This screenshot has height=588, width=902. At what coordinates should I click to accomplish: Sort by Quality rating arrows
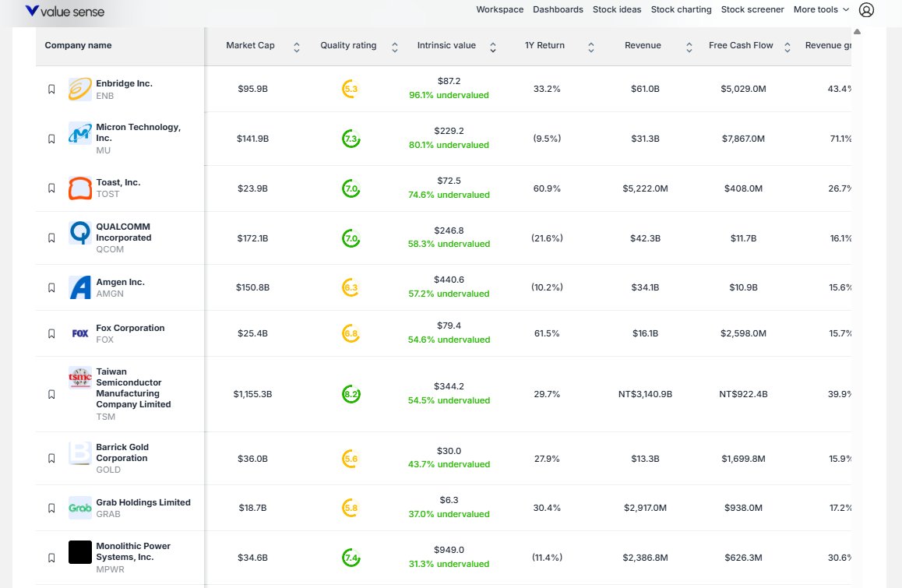click(395, 48)
